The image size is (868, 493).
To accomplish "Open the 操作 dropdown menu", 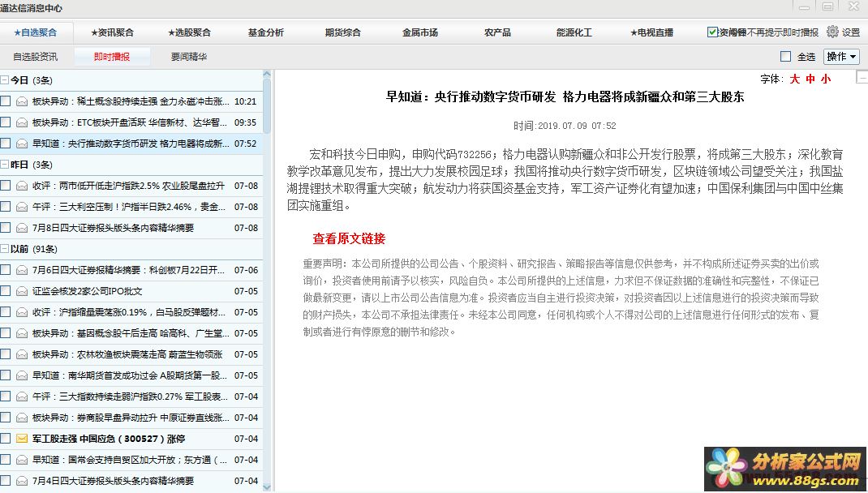I will click(841, 57).
